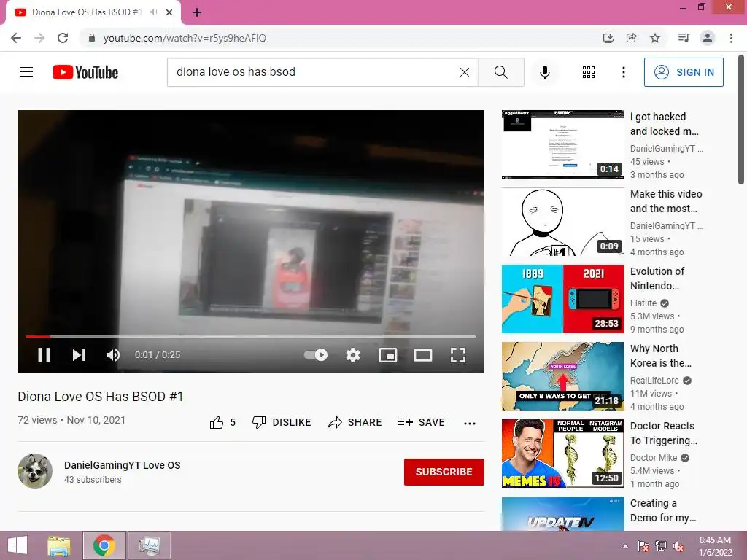Pause the video with the pause button
The image size is (747, 560).
44,355
